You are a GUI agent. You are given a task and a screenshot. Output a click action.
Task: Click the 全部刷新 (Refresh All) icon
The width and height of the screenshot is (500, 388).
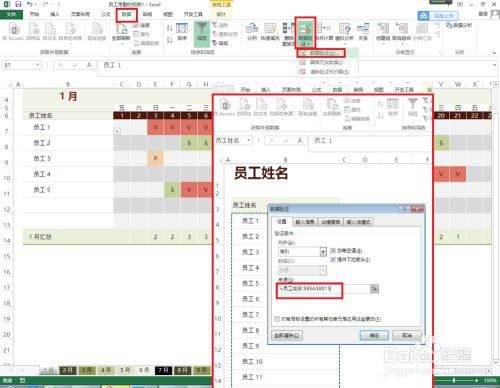pos(121,32)
